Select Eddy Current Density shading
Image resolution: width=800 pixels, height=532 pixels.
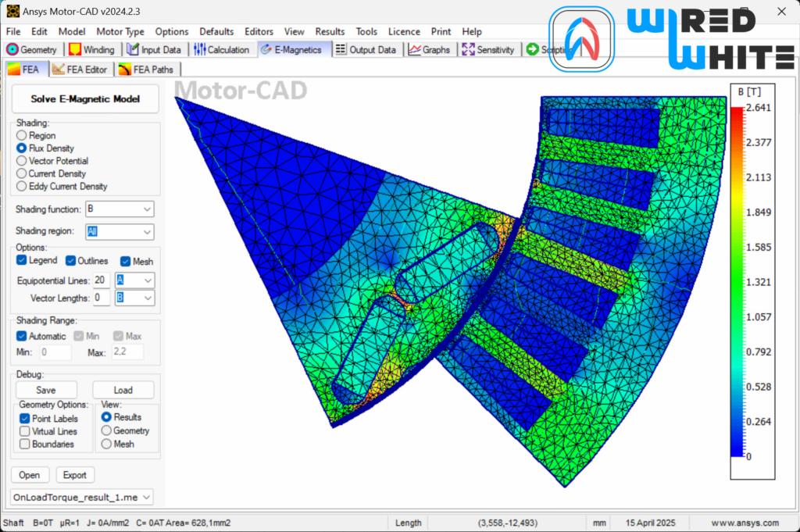point(21,187)
